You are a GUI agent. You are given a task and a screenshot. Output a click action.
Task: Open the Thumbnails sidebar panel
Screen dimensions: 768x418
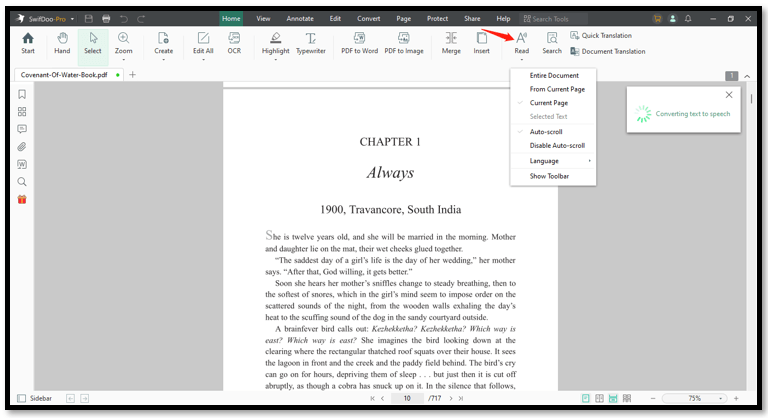[22, 112]
